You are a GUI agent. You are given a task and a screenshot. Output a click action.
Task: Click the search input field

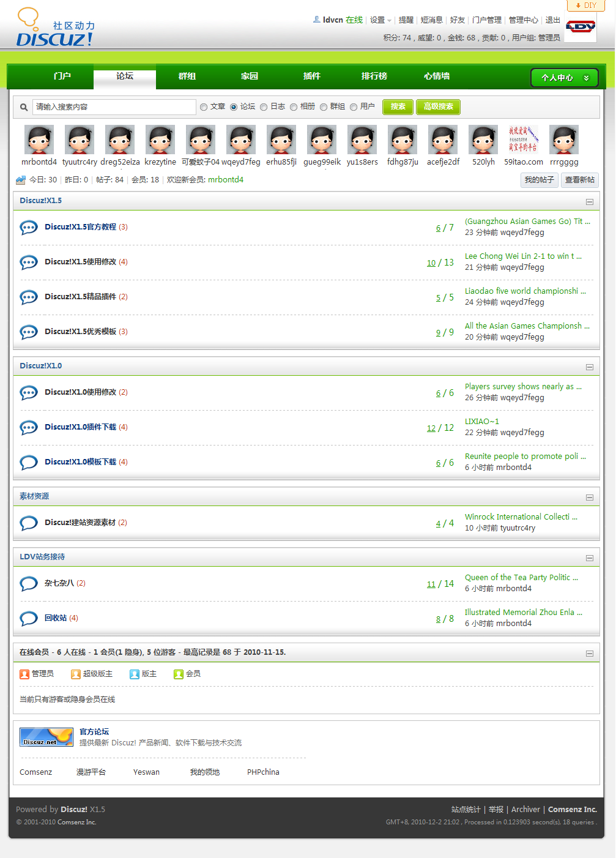(114, 107)
